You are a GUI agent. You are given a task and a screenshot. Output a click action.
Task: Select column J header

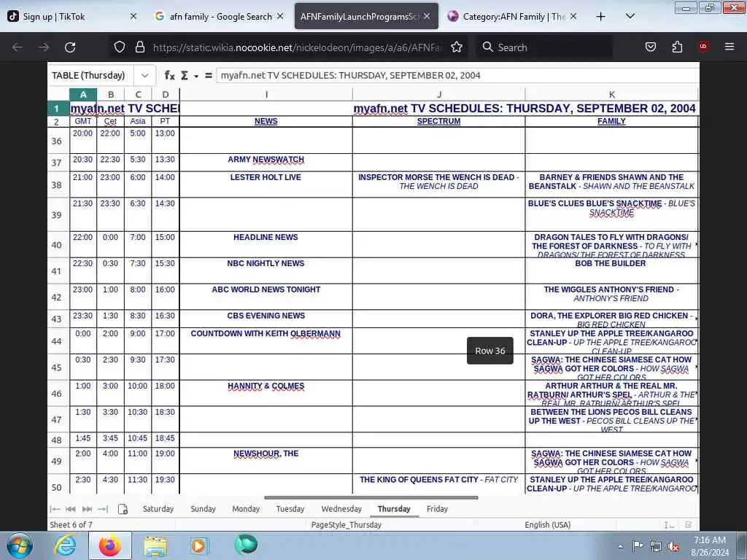(x=438, y=94)
